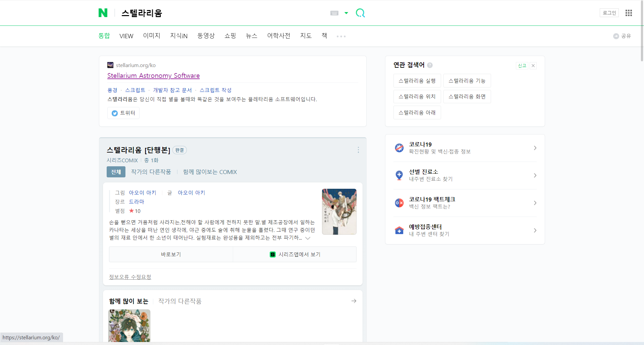Open the 개발자 참고 문서 sublink
Screen dimensions: 644x345
coord(172,90)
